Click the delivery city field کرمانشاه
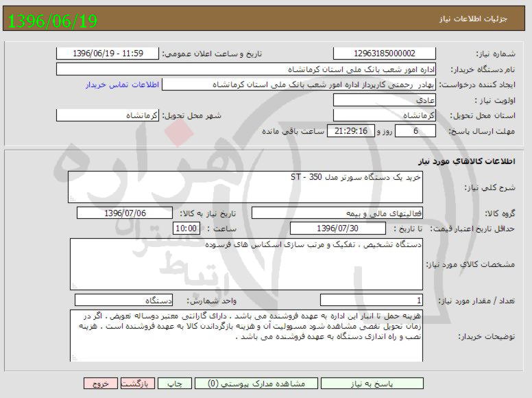 (x=108, y=115)
